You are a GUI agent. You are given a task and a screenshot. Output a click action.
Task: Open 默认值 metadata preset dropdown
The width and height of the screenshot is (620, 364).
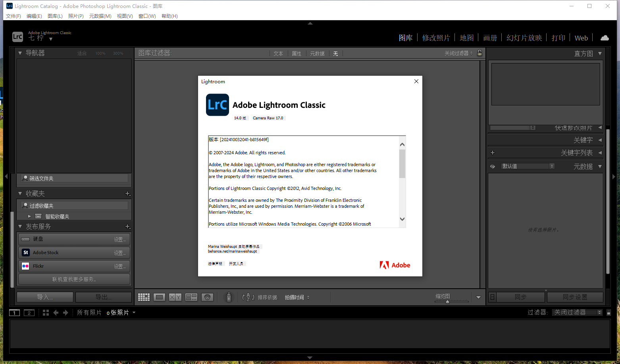pyautogui.click(x=528, y=166)
